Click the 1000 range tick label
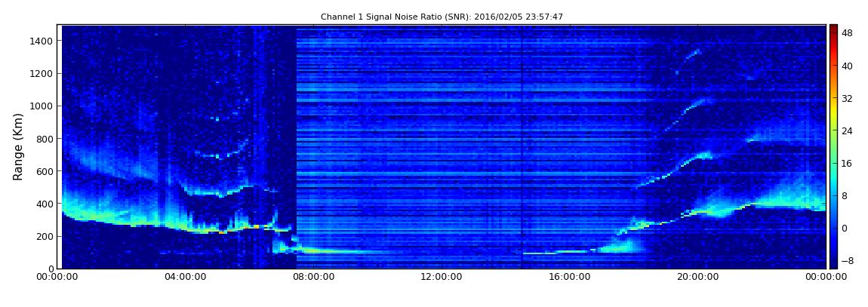The width and height of the screenshot is (868, 307). [x=42, y=106]
